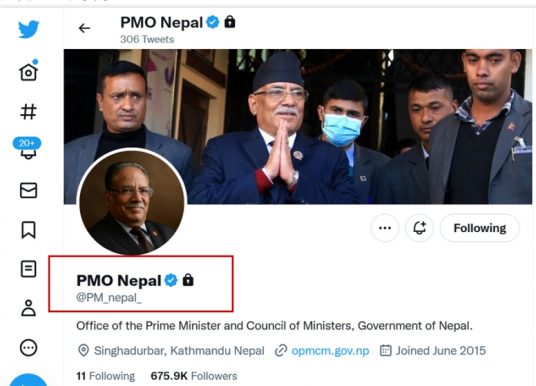The width and height of the screenshot is (536, 386).
Task: Open the Lists icon in the sidebar
Action: 28,269
